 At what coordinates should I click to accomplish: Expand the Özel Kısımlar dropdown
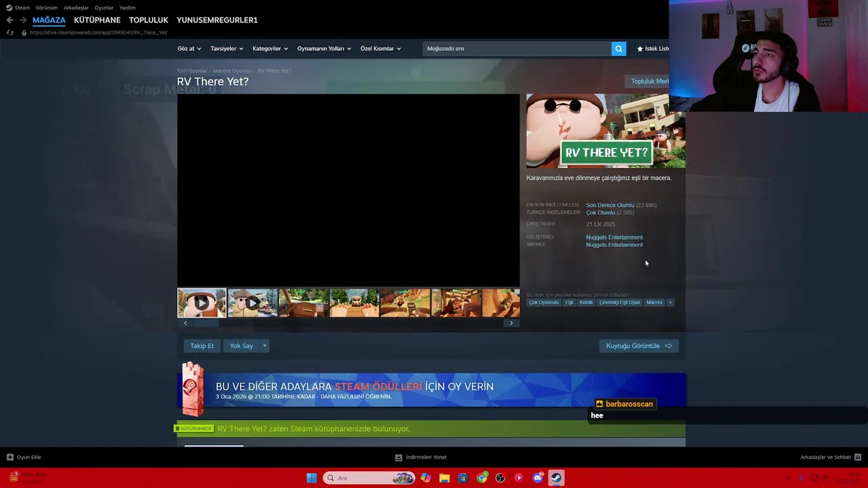click(380, 49)
